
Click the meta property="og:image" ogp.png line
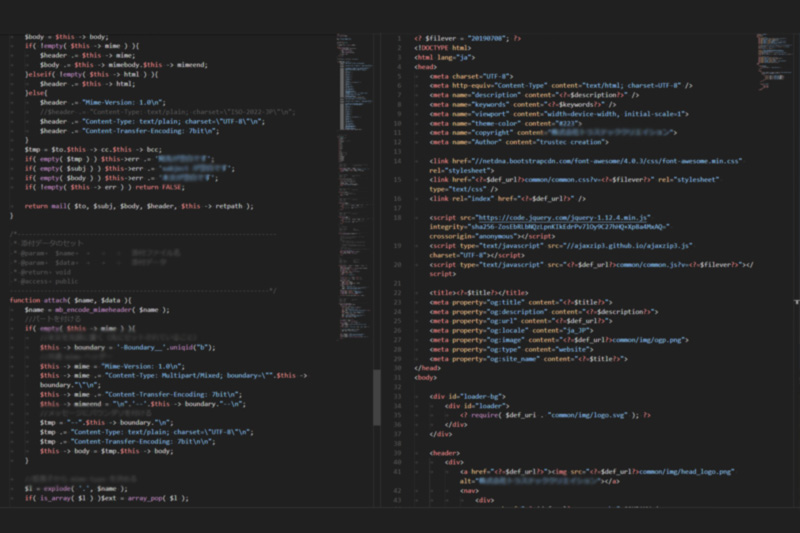(x=559, y=340)
